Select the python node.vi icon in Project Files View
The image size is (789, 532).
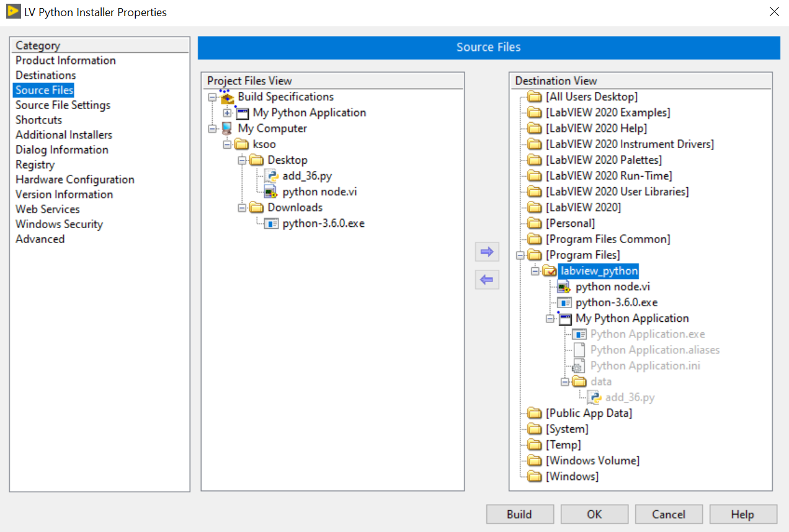[x=271, y=192]
